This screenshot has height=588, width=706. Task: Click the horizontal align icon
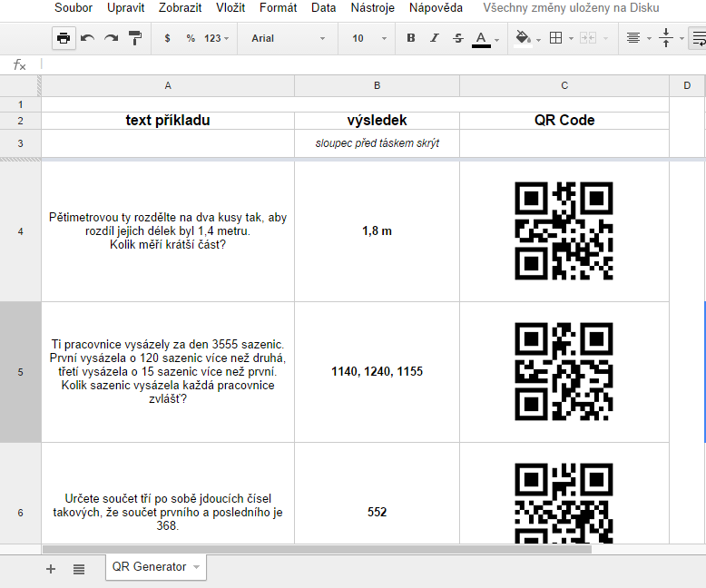(633, 38)
